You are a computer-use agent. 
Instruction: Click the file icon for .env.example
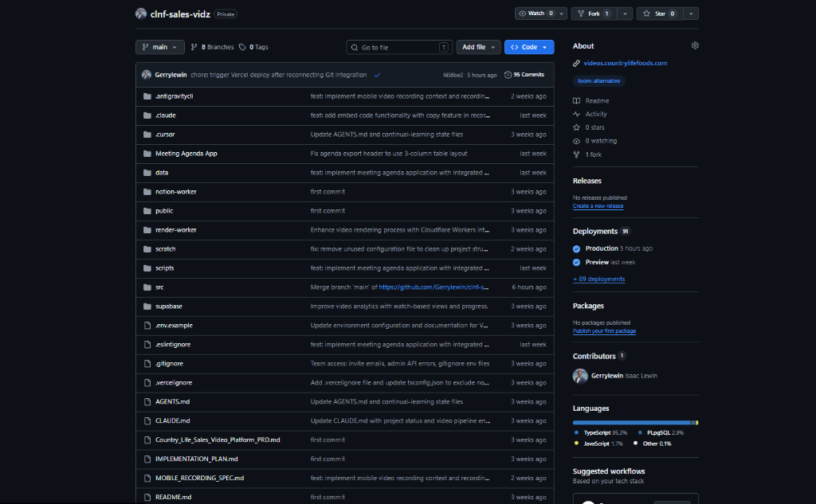click(147, 326)
